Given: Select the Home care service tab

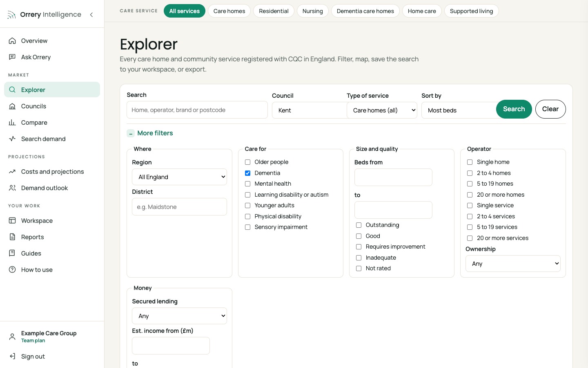Looking at the screenshot, I should [422, 11].
